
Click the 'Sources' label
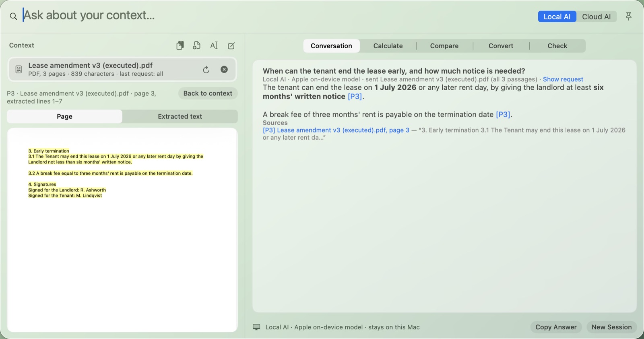275,123
